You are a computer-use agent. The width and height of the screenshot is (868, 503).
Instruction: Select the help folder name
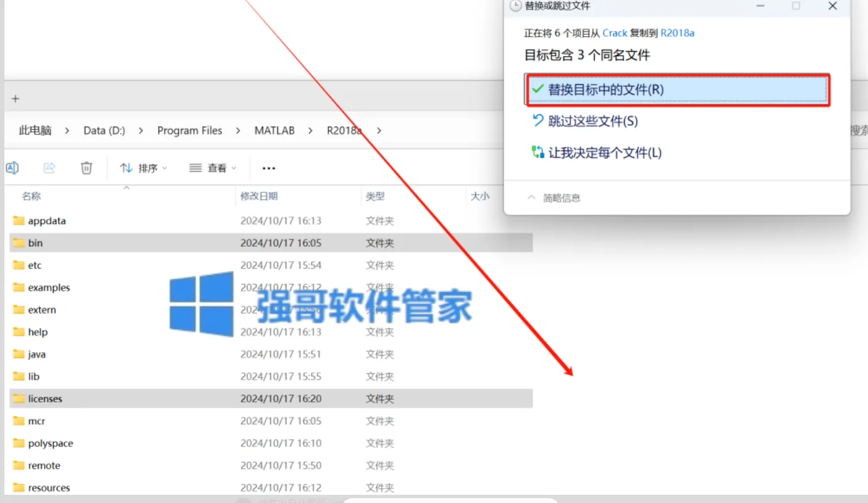[x=38, y=332]
